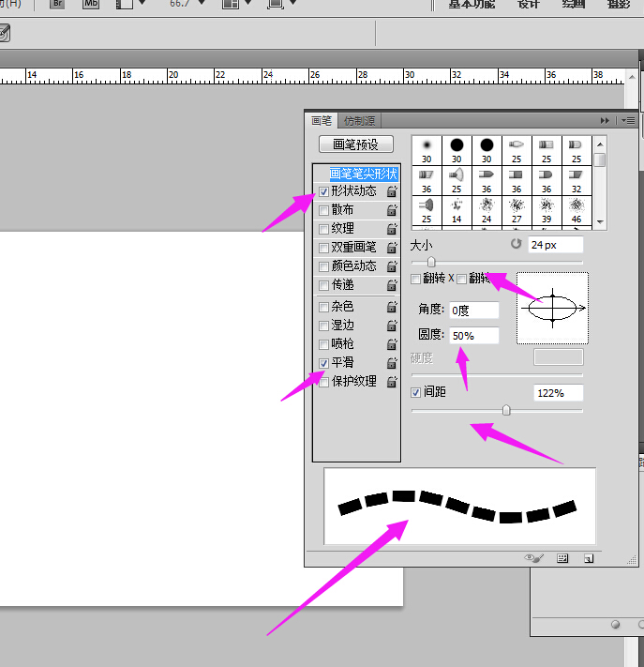
Task: Collapse the brush panel with double-arrow icon
Action: [x=605, y=121]
